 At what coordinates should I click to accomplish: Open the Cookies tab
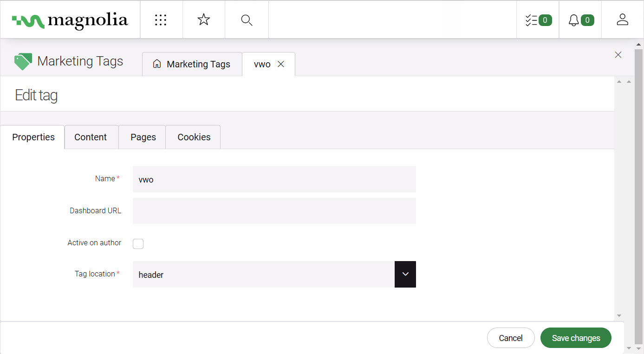(x=194, y=137)
